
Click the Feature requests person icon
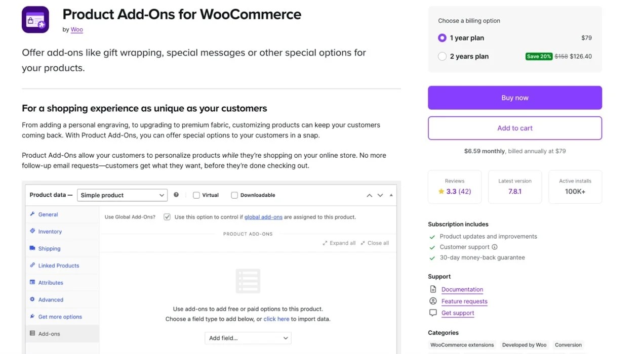pyautogui.click(x=433, y=301)
